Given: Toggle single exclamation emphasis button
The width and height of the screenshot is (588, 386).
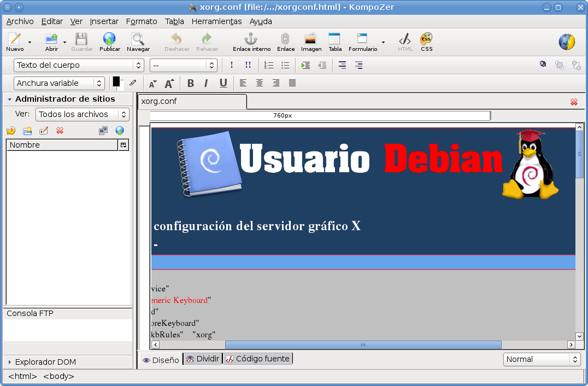Looking at the screenshot, I should [x=232, y=65].
